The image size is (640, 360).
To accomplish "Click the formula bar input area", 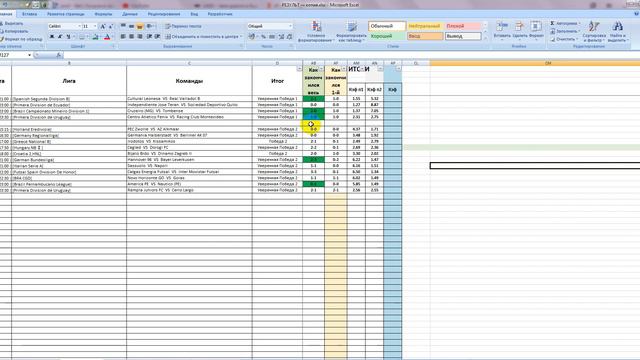I will [x=351, y=55].
